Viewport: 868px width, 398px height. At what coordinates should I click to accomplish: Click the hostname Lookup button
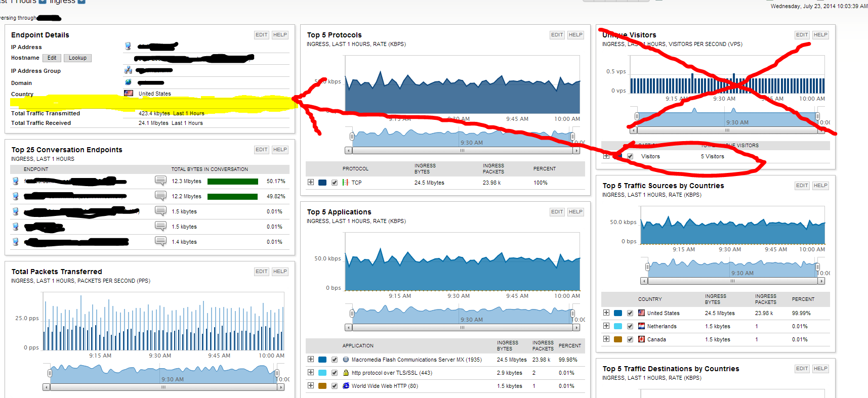click(x=78, y=58)
